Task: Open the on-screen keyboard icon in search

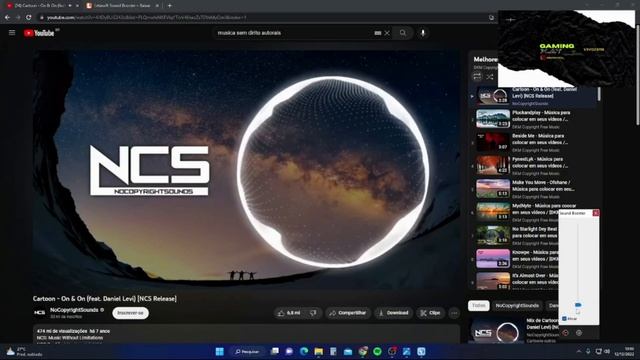Action: [x=378, y=33]
